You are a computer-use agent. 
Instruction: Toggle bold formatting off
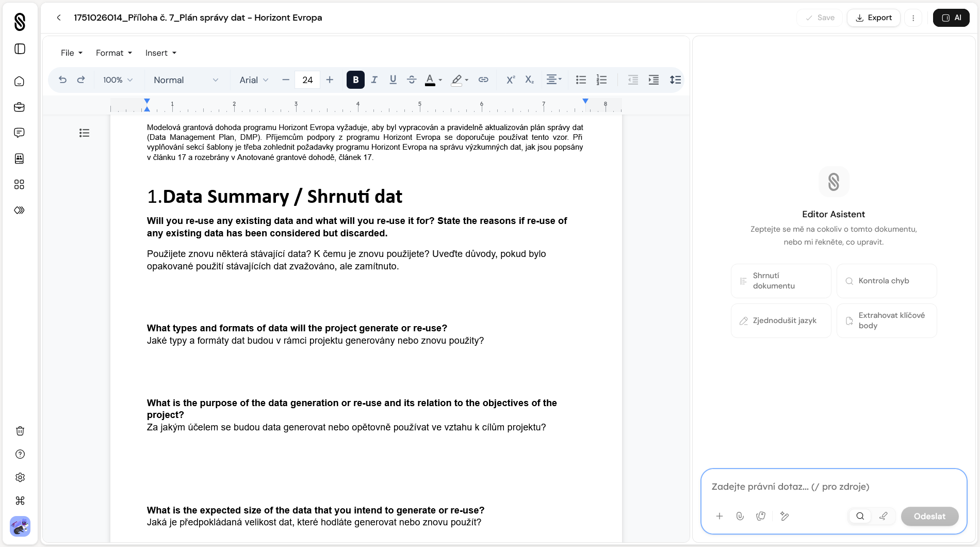(355, 79)
